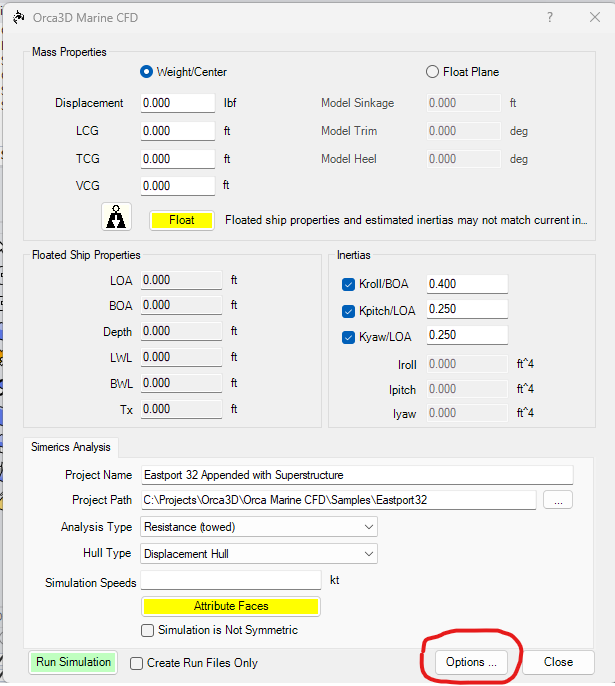The height and width of the screenshot is (686, 615).
Task: Click the Inertias group label
Action: coord(353,255)
